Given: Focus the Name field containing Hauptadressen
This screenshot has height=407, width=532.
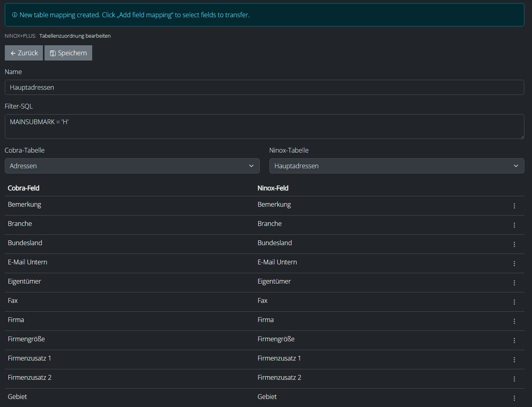Looking at the screenshot, I should pyautogui.click(x=265, y=87).
